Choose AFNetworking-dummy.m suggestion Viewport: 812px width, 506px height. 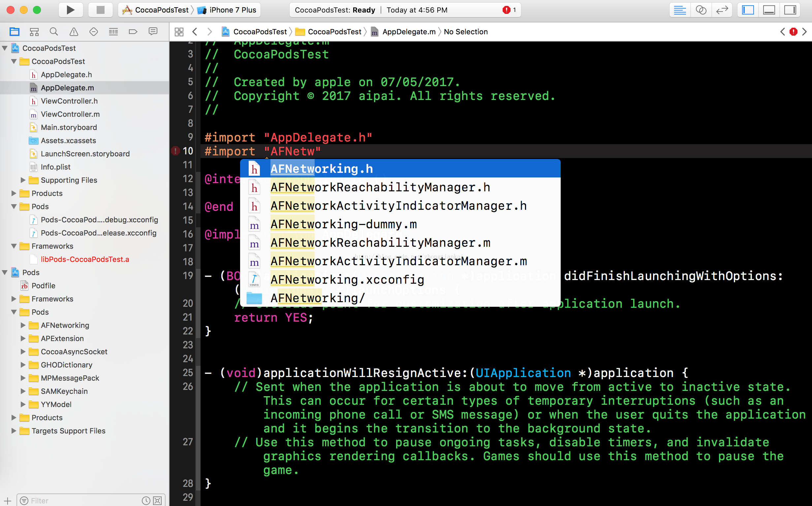click(x=400, y=224)
